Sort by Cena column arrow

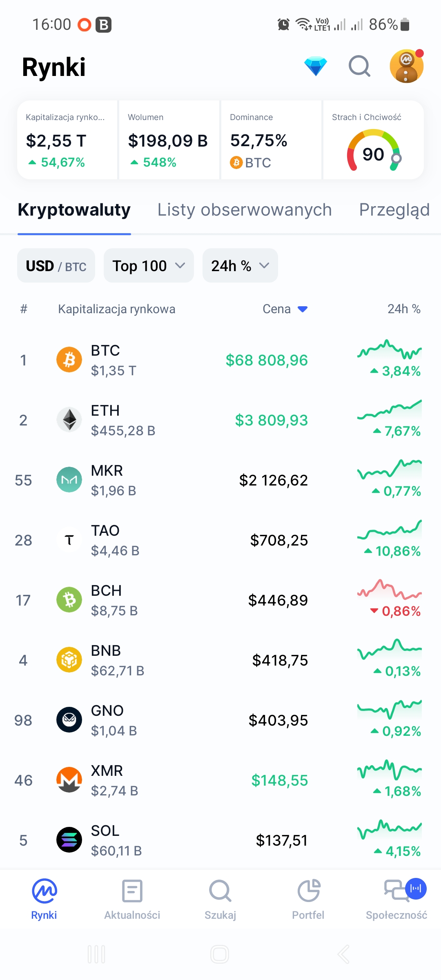[303, 309]
